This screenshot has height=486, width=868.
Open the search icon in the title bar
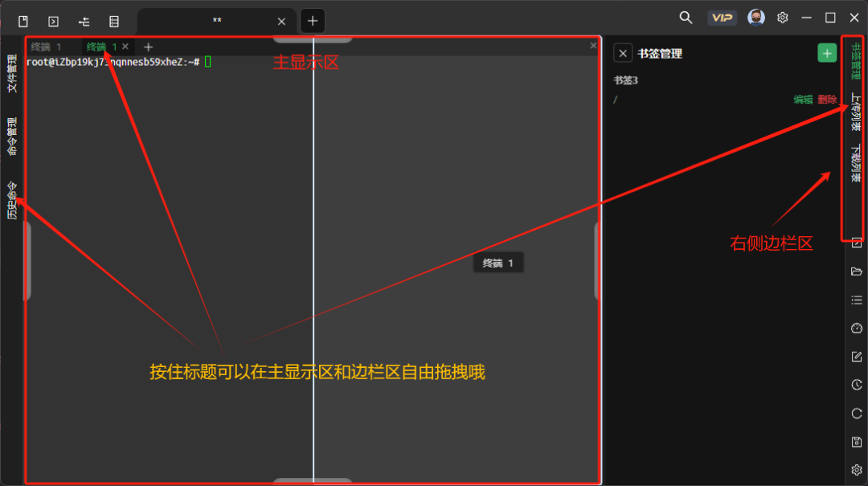[686, 16]
